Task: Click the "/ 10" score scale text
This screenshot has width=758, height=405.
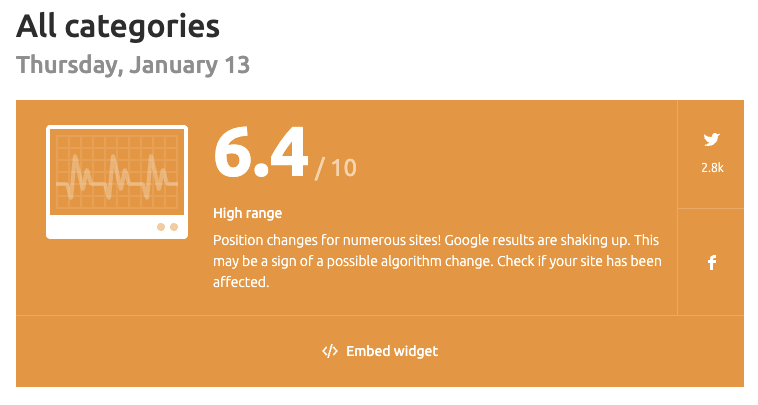Action: (335, 168)
